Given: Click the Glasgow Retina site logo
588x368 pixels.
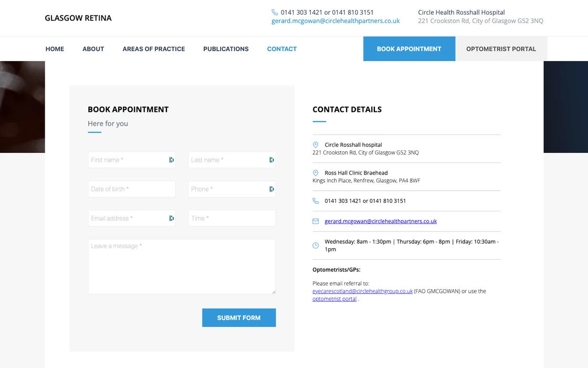Looking at the screenshot, I should [x=78, y=18].
